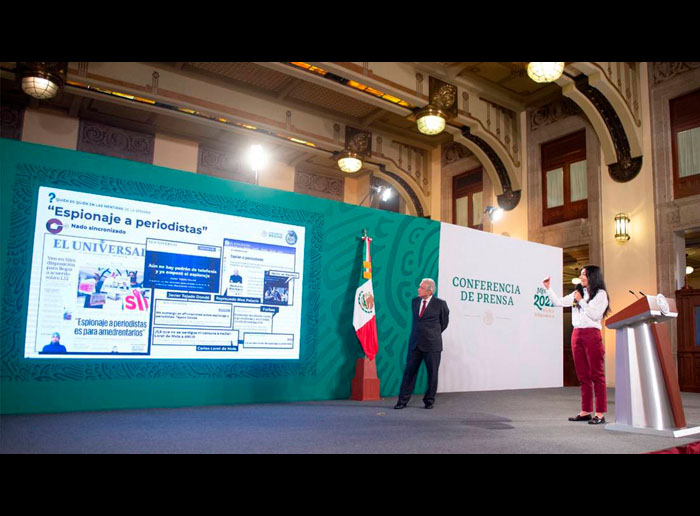Click the hanging ceiling lamp at top left

tap(40, 85)
